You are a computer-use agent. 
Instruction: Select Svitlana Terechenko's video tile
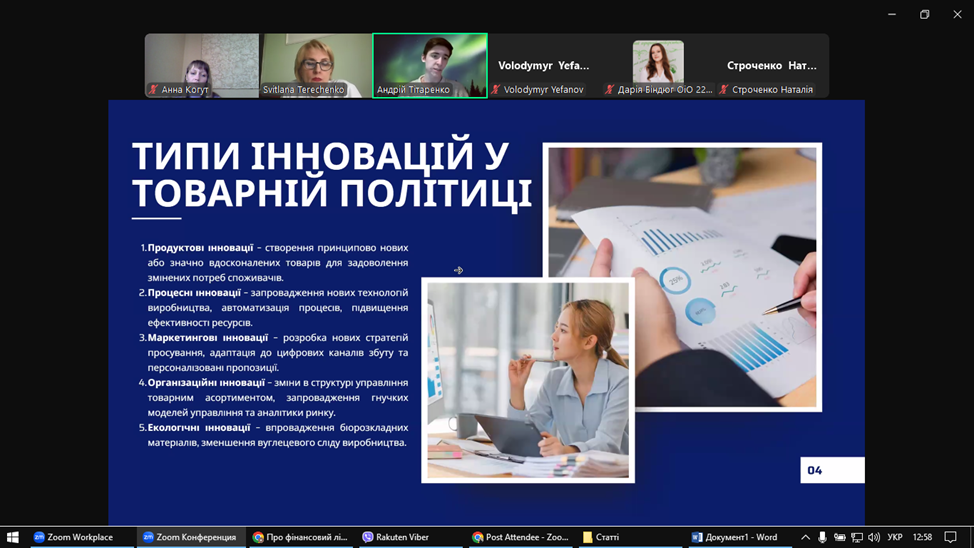[316, 66]
